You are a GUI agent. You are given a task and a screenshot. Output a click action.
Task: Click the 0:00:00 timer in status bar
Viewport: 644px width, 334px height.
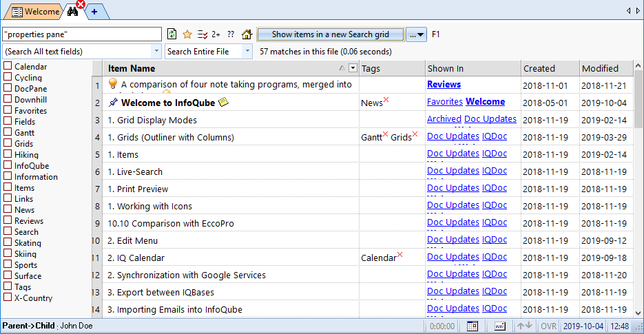click(442, 326)
